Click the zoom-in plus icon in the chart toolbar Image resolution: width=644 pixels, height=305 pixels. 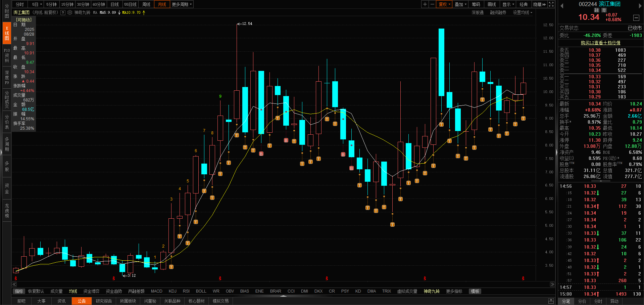click(x=425, y=4)
